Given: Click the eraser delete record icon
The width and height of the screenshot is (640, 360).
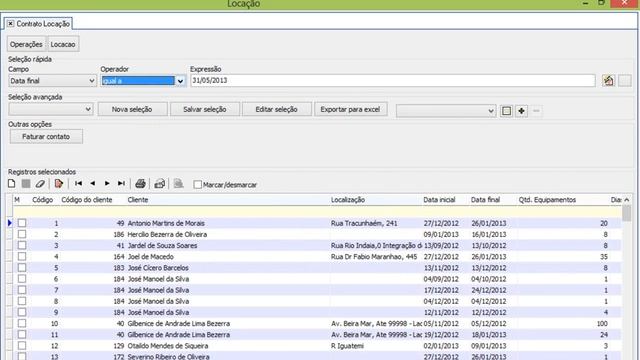Looking at the screenshot, I should (x=40, y=184).
